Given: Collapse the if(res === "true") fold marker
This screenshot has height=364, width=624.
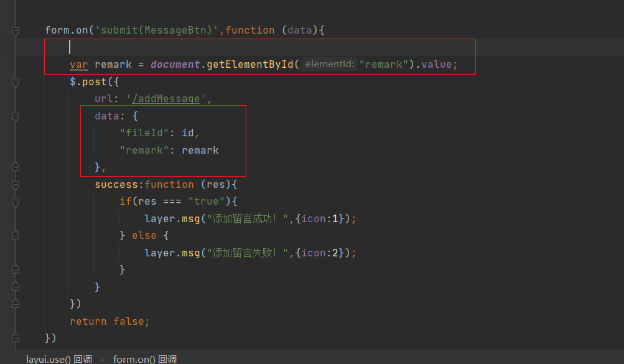Looking at the screenshot, I should click(16, 202).
